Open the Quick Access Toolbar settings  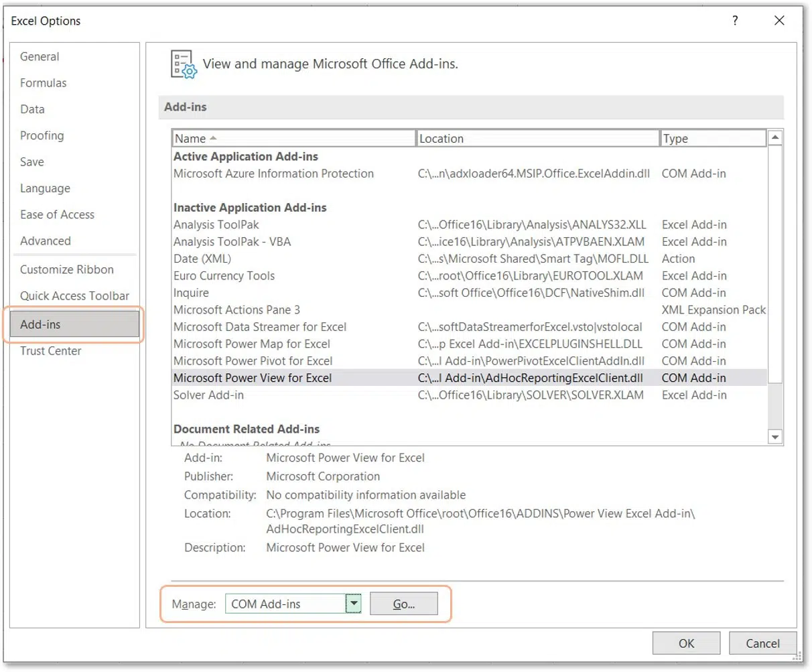pos(74,295)
